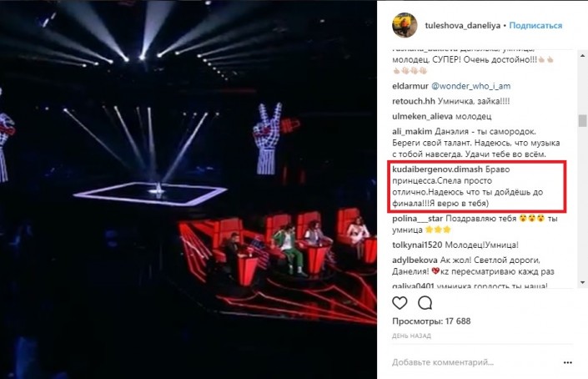Open kudaibergenov.dimash commenter profile
The image size is (588, 379).
pyautogui.click(x=437, y=169)
